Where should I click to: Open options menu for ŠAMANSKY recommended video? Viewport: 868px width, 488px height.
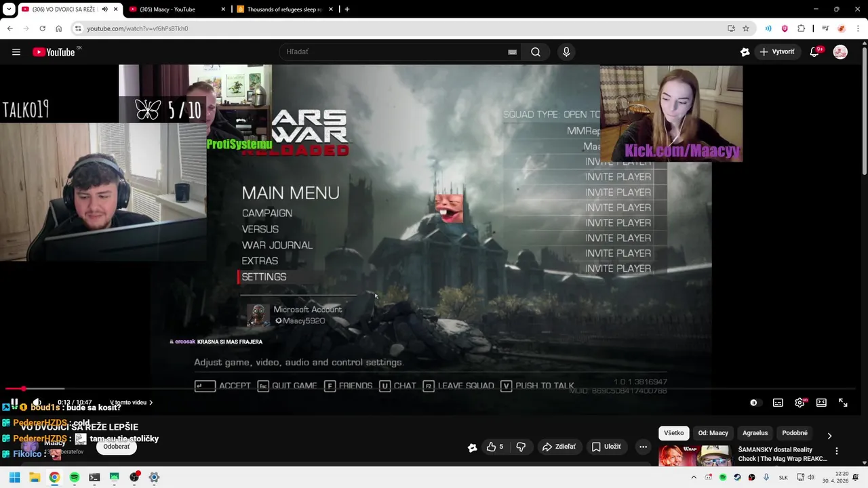837,451
